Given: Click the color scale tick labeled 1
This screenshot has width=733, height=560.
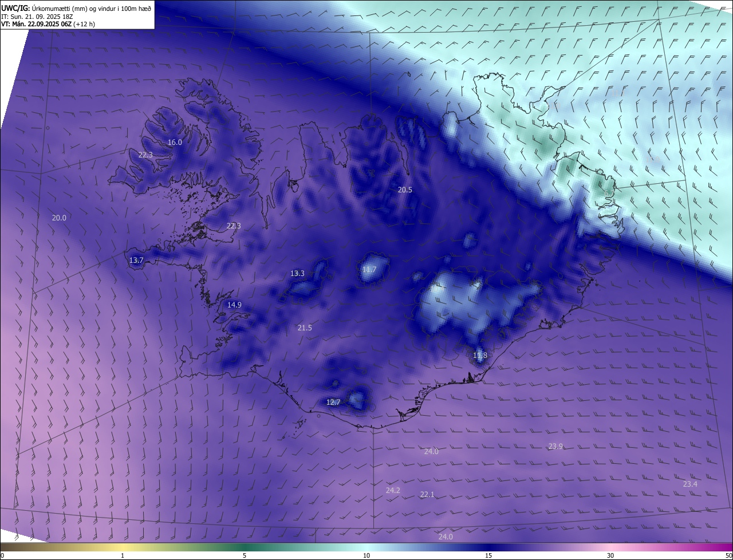Looking at the screenshot, I should coord(123,555).
